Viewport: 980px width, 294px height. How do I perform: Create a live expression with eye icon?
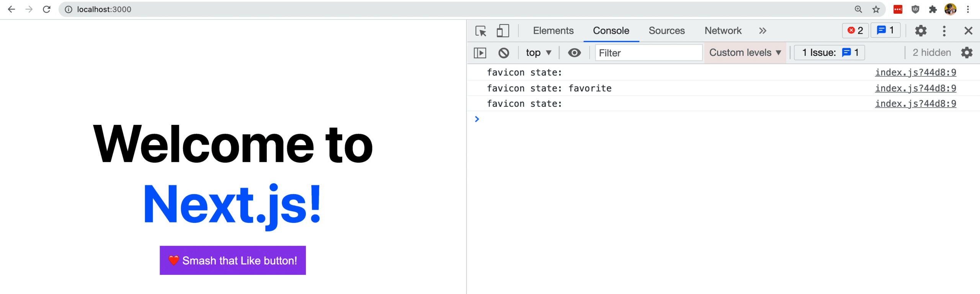(574, 53)
